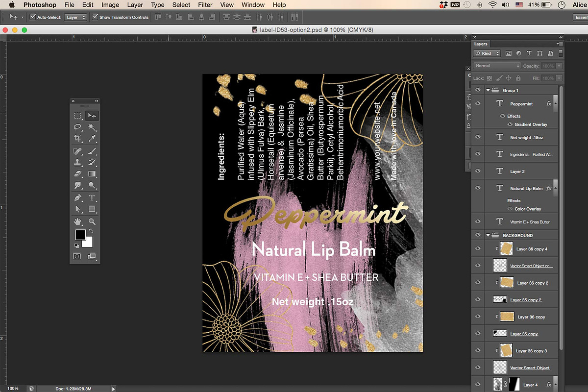The width and height of the screenshot is (588, 392).
Task: Open the Layers panel flyout menu
Action: click(560, 44)
